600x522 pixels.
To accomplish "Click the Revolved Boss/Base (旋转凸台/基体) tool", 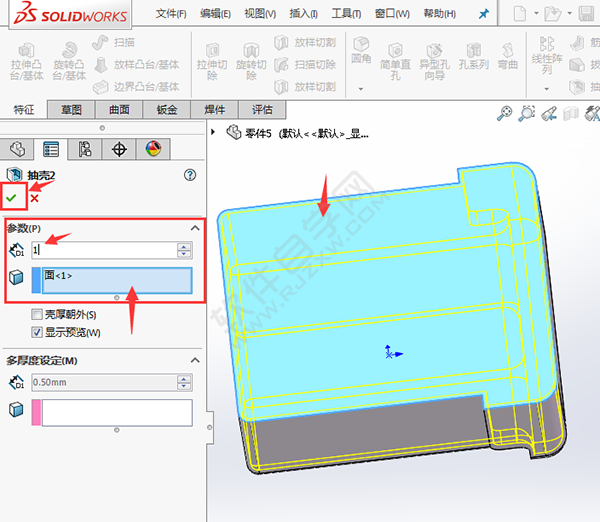I will (69, 61).
